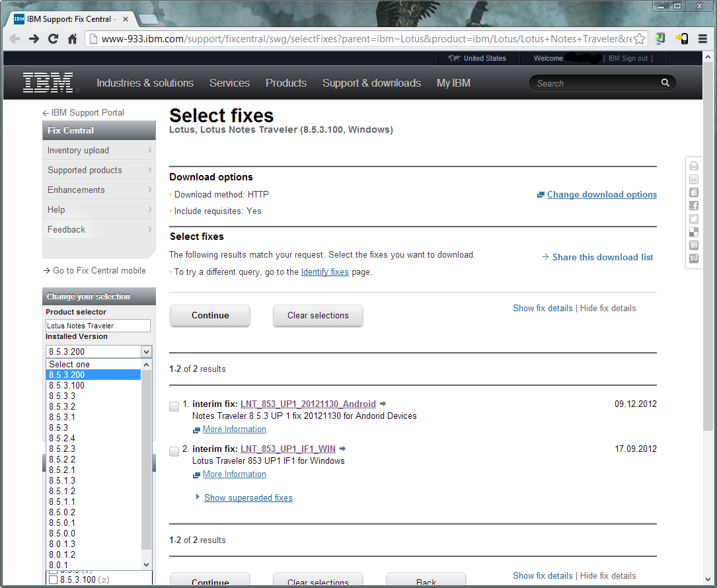Image resolution: width=717 pixels, height=588 pixels.
Task: Click Share this download list link
Action: tap(602, 257)
